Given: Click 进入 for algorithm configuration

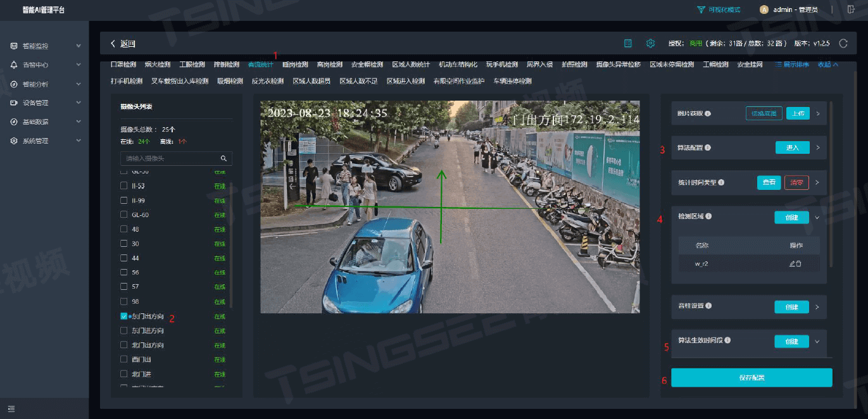Looking at the screenshot, I should pyautogui.click(x=793, y=147).
